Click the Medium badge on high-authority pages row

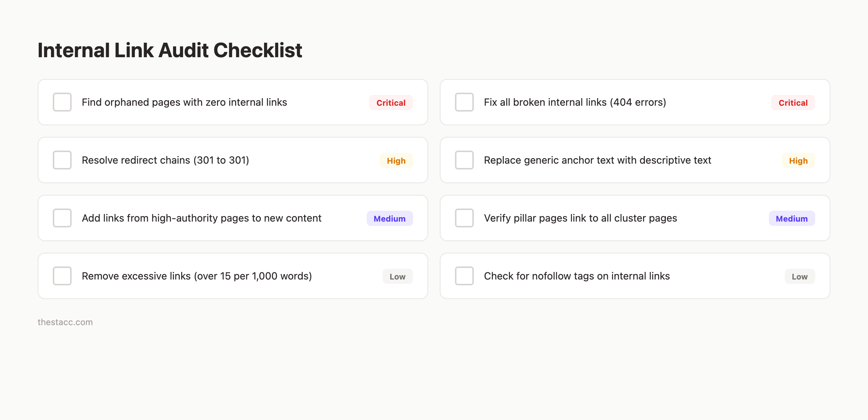point(389,218)
